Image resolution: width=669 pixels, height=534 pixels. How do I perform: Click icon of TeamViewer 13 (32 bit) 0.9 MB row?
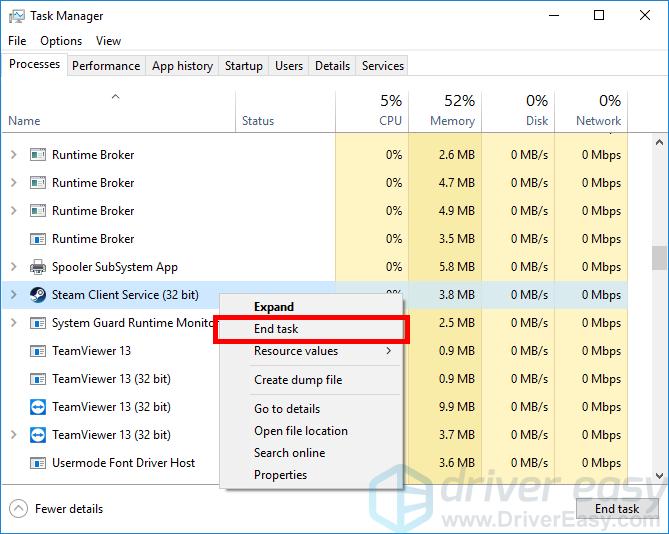pyautogui.click(x=38, y=379)
